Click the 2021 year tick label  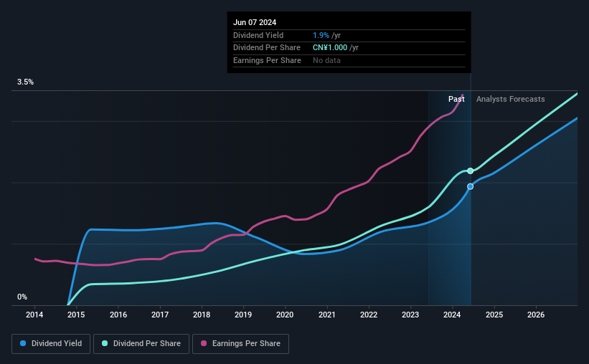[327, 315]
